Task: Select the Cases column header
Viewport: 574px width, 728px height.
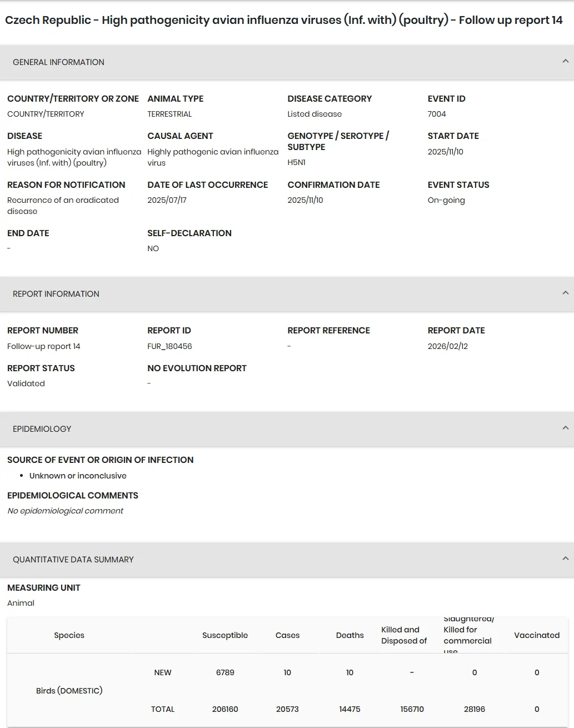Action: [287, 635]
